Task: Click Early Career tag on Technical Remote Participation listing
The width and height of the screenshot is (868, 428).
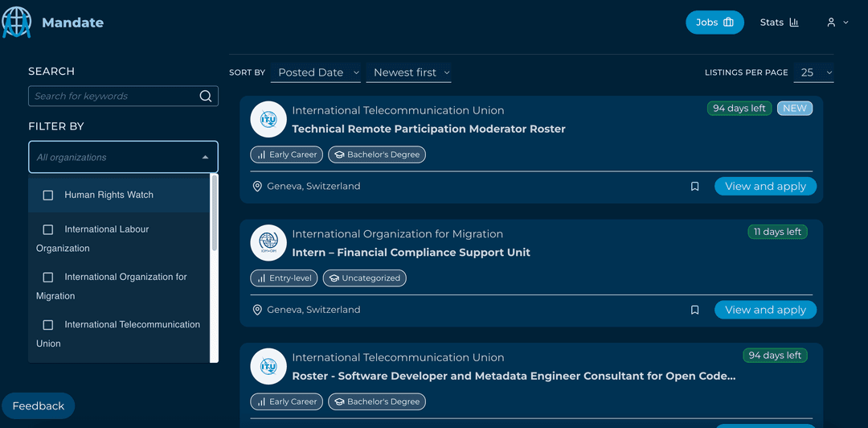Action: tap(286, 154)
